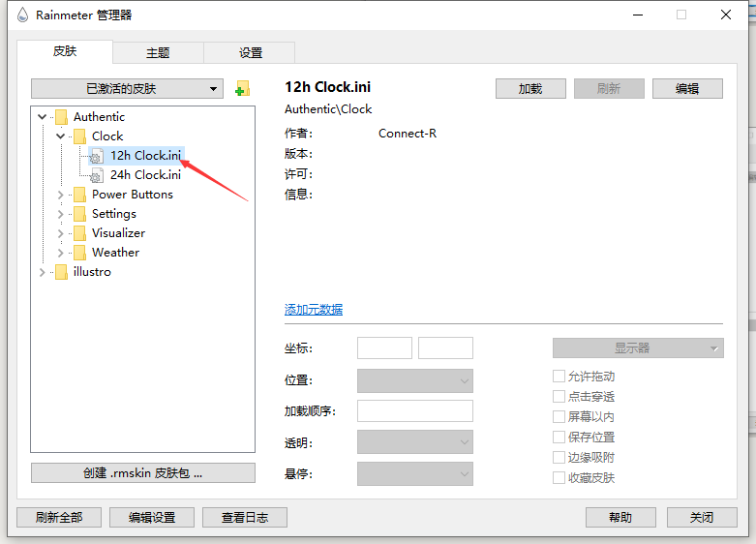Open the 位置 combo box

415,381
